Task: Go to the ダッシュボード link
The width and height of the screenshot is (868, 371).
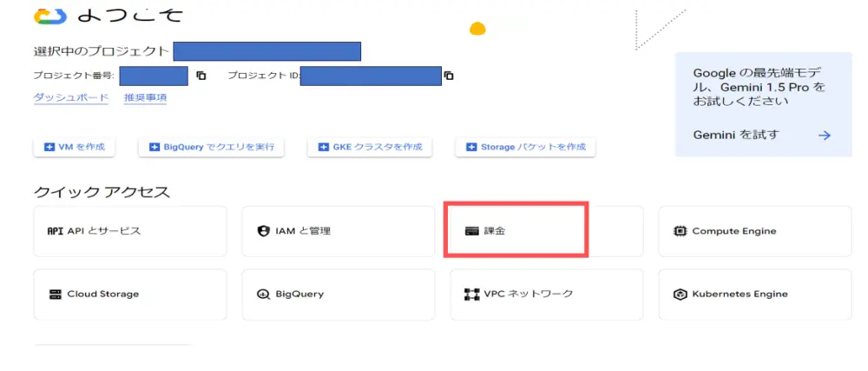Action: coord(71,98)
